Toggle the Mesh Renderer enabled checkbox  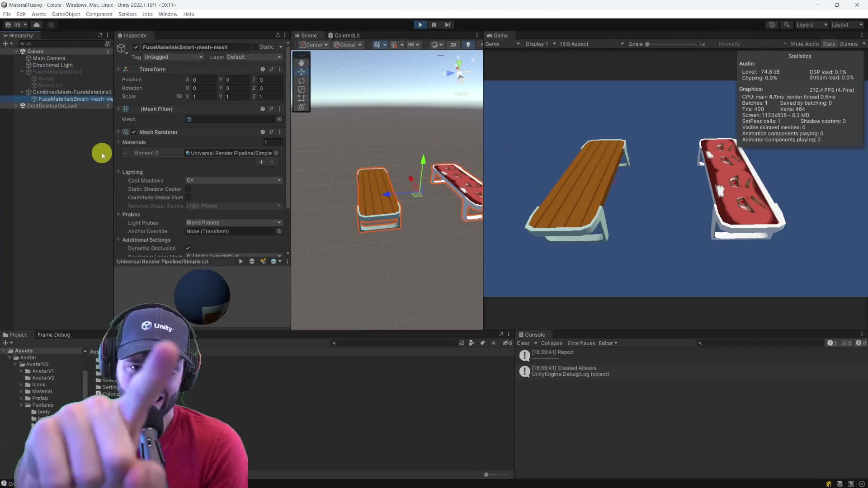133,131
